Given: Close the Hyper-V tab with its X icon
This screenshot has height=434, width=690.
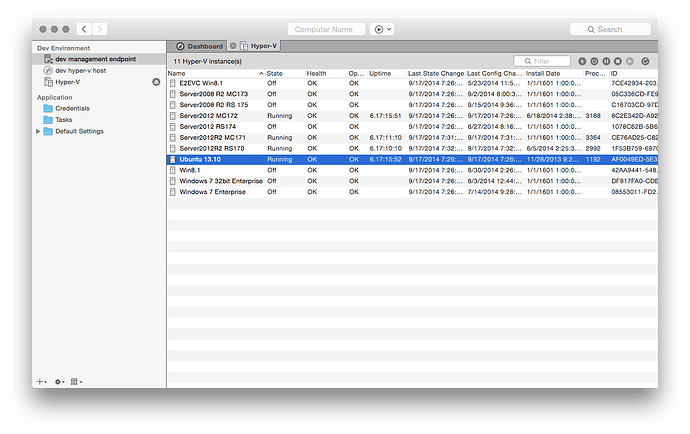Looking at the screenshot, I should click(232, 46).
